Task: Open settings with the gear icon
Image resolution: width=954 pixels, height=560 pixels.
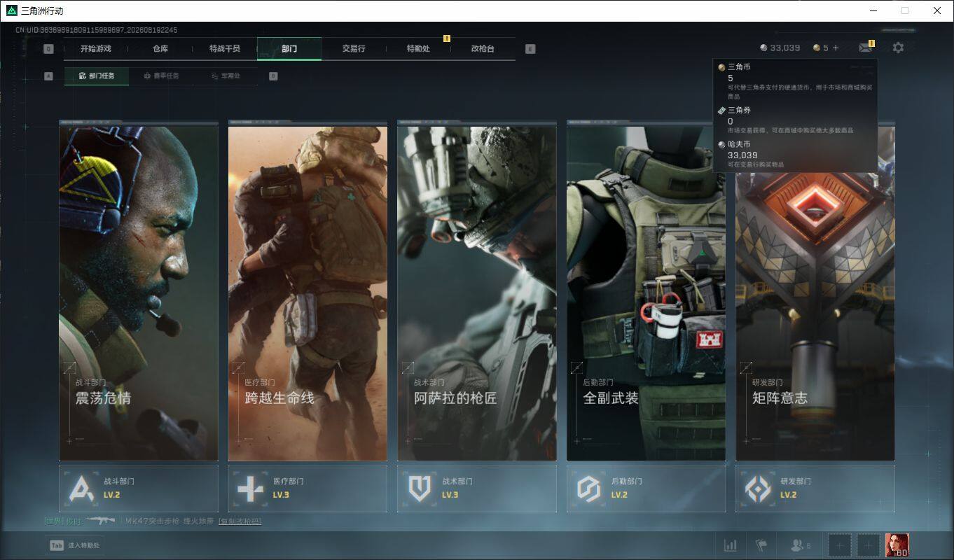Action: pyautogui.click(x=898, y=48)
